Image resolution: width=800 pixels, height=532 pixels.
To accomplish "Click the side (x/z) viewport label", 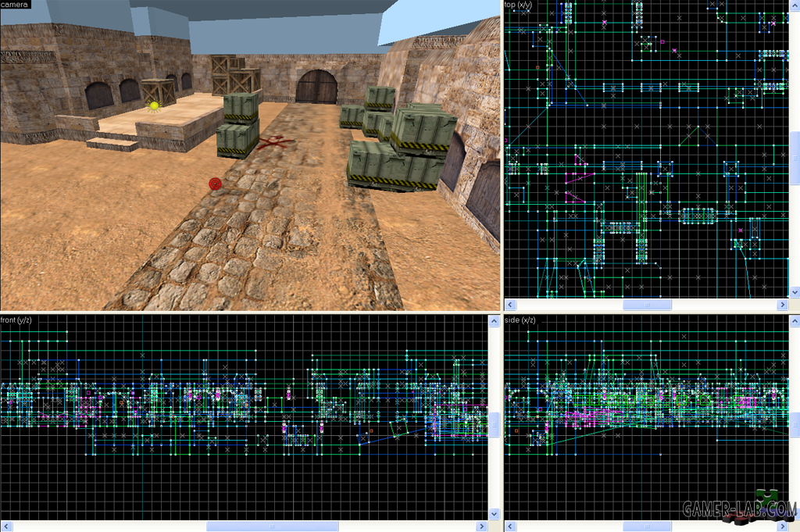I will (x=520, y=320).
